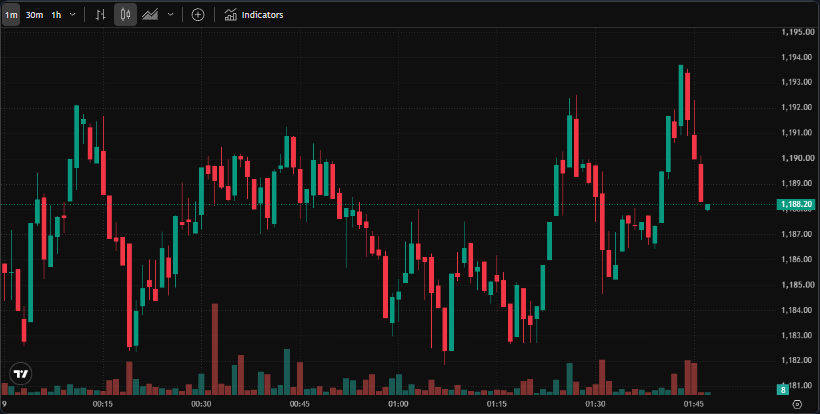
Task: Click the TradingView logo on the chart
Action: (21, 374)
